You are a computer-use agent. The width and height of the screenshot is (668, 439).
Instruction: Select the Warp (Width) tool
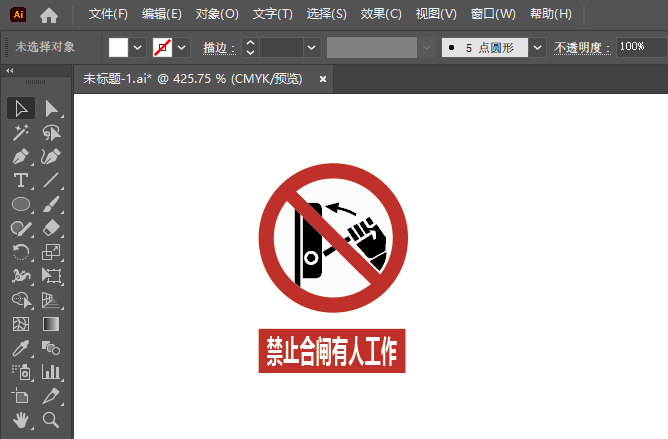(x=21, y=276)
